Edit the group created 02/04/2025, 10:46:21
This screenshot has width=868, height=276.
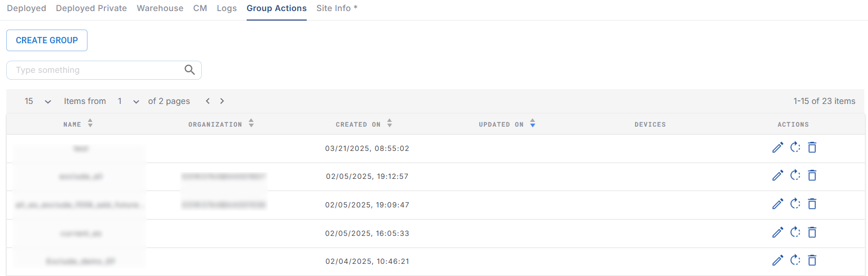point(777,260)
